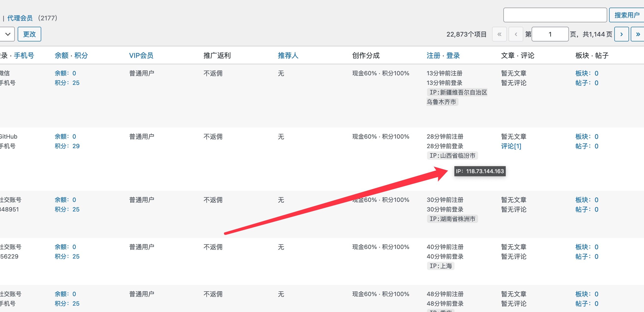Click the 搜索用户 search button
This screenshot has height=312, width=644.
[x=627, y=15]
